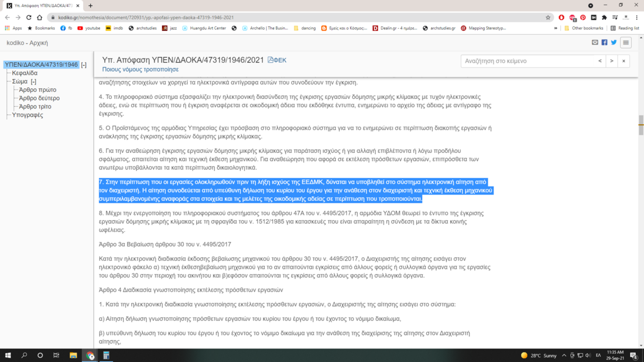Share the page via the email icon
The image size is (644, 362).
point(595,43)
